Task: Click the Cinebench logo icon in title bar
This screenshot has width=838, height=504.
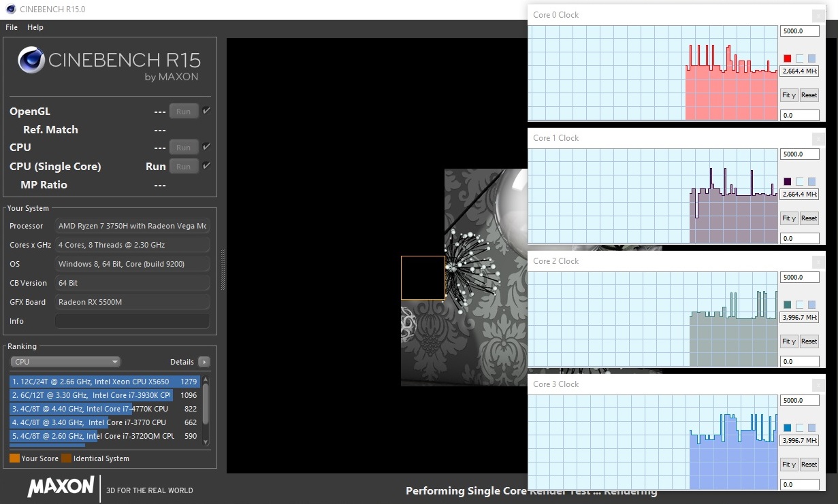Action: coord(11,10)
